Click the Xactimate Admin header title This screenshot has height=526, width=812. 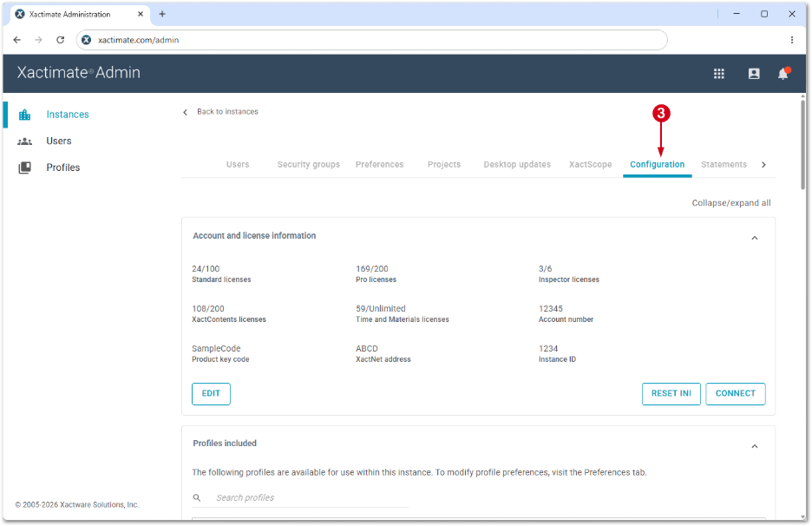tap(79, 73)
